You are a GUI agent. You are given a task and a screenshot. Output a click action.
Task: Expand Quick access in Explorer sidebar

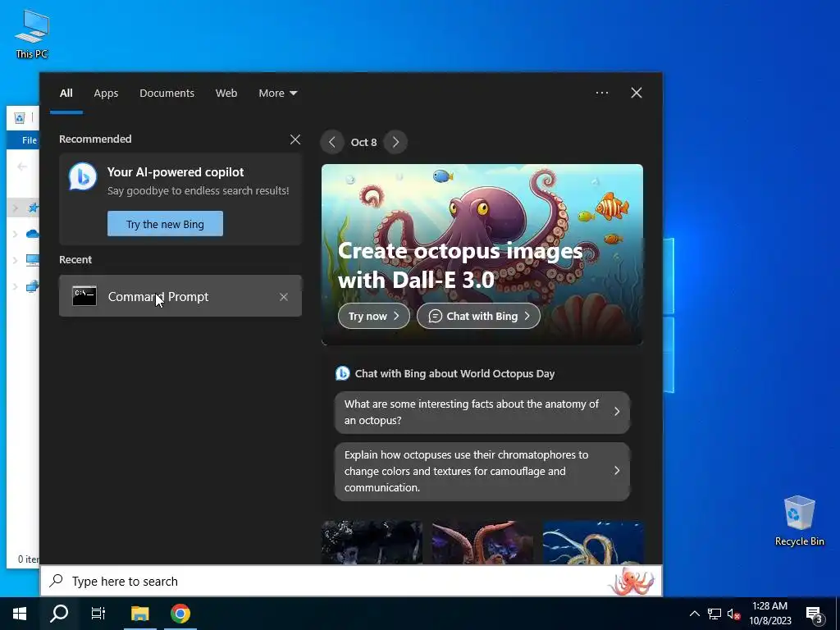15,208
